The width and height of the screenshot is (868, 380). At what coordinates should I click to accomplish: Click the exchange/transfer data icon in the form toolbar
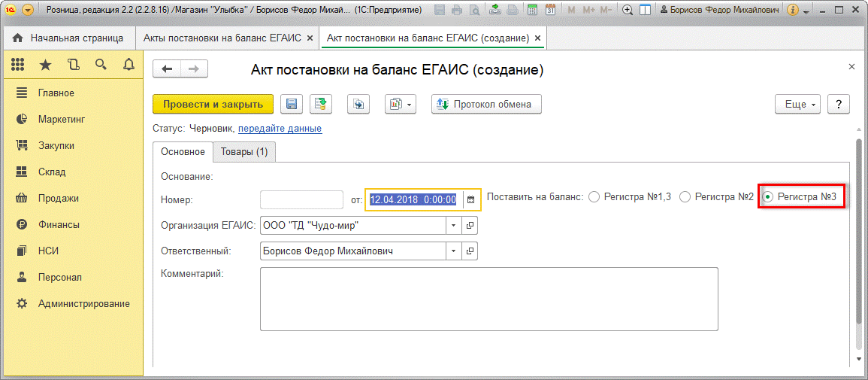[358, 104]
